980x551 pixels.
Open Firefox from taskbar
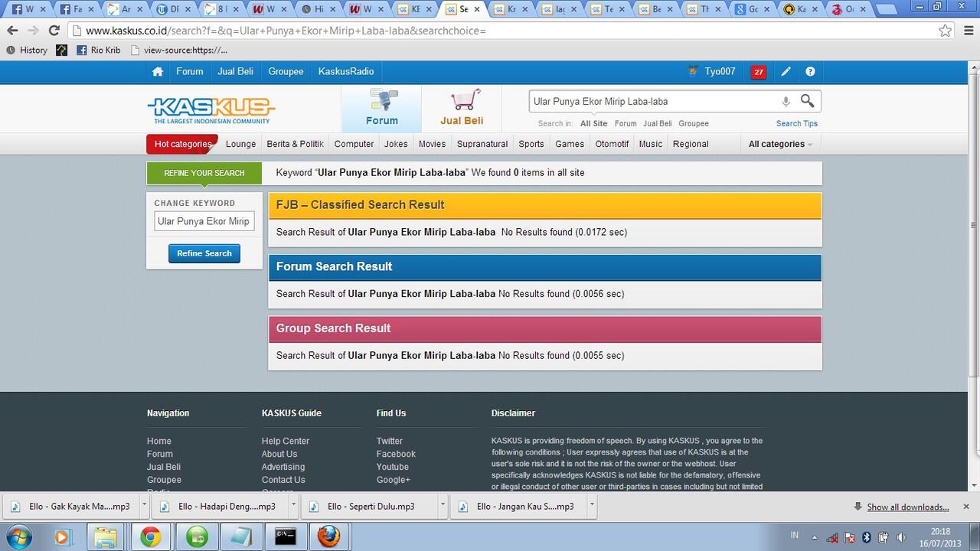pos(328,536)
